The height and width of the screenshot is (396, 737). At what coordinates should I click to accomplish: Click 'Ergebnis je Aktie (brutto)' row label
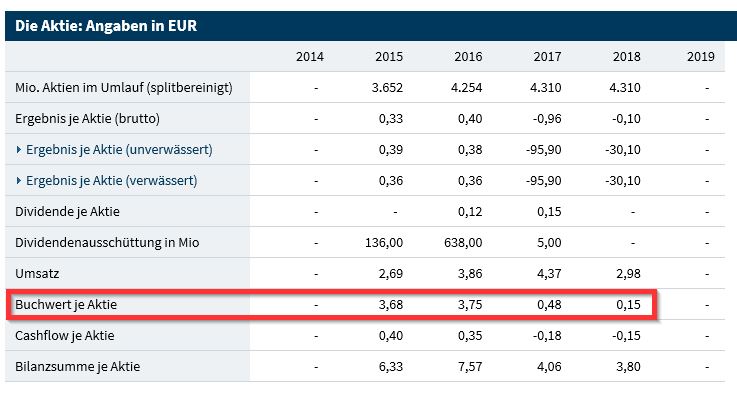click(87, 118)
